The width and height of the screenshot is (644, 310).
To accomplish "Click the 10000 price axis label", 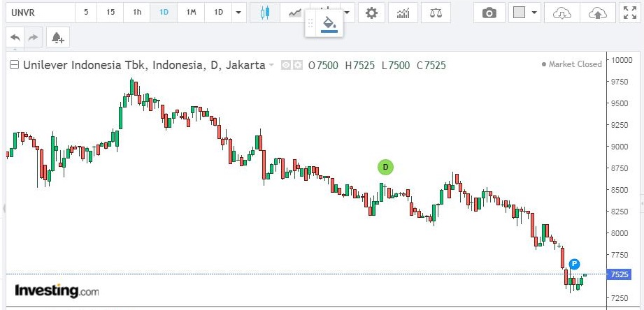I will pos(622,60).
